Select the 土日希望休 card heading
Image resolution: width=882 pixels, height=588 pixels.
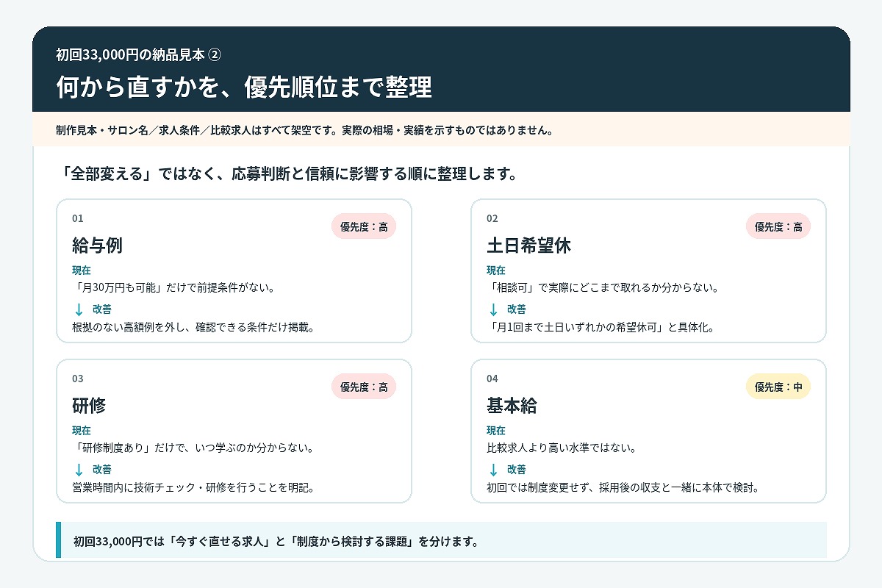click(528, 245)
